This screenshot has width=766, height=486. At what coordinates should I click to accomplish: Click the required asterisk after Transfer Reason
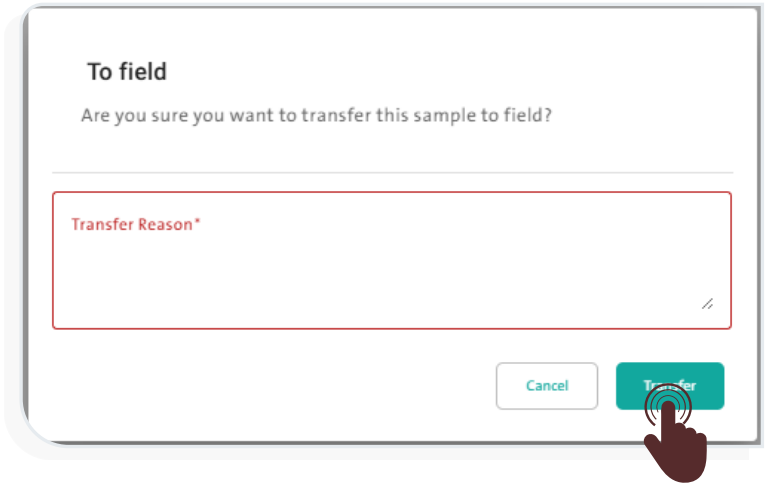click(198, 224)
